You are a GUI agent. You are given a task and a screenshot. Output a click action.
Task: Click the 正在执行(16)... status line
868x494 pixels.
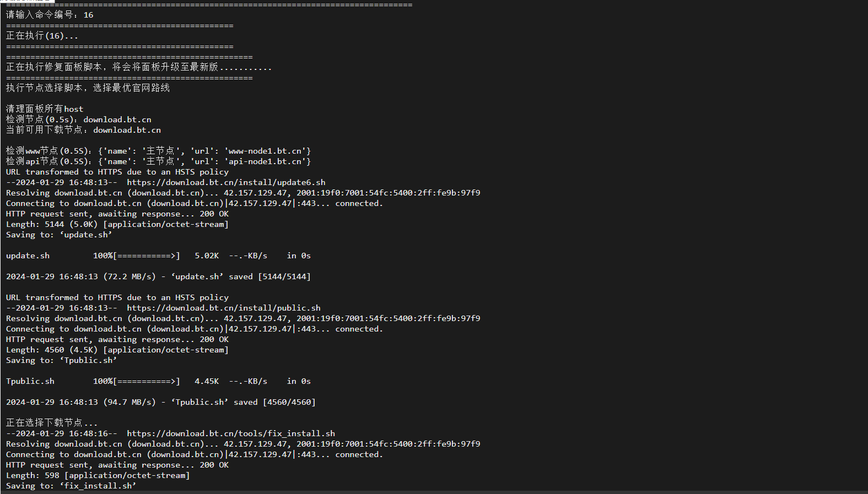[42, 36]
